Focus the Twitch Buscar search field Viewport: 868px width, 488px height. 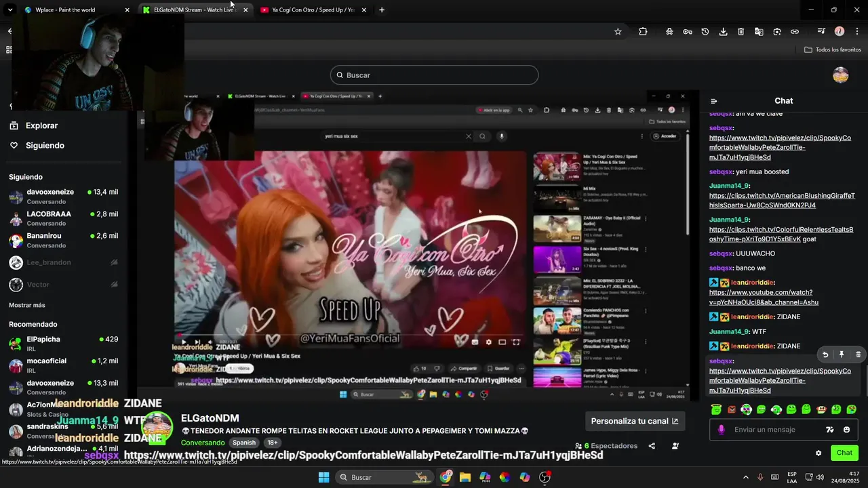(x=434, y=75)
